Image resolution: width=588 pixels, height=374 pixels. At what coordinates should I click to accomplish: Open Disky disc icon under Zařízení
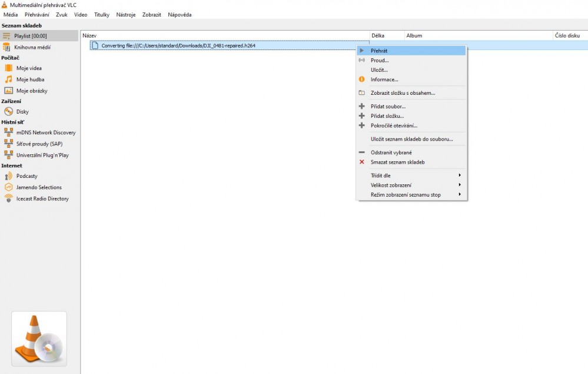tap(8, 112)
